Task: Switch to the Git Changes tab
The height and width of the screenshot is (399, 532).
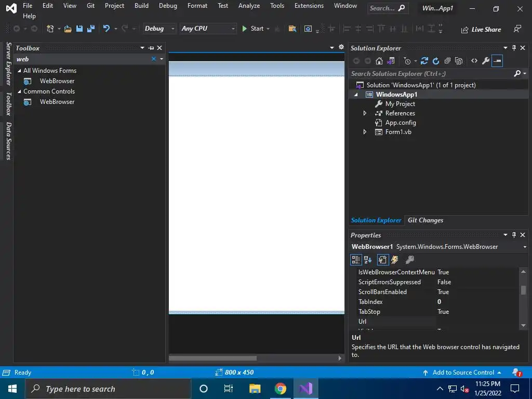Action: (425, 220)
